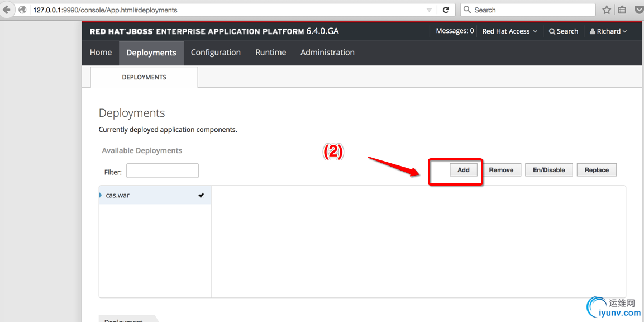Screen dimensions: 644x322
Task: Click the Add deployment button
Action: point(463,170)
